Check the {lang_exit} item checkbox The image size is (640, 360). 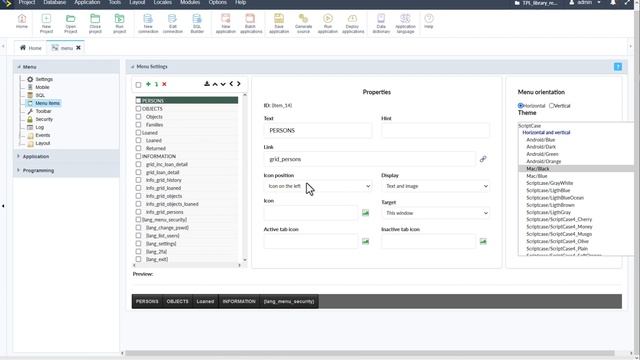138,259
